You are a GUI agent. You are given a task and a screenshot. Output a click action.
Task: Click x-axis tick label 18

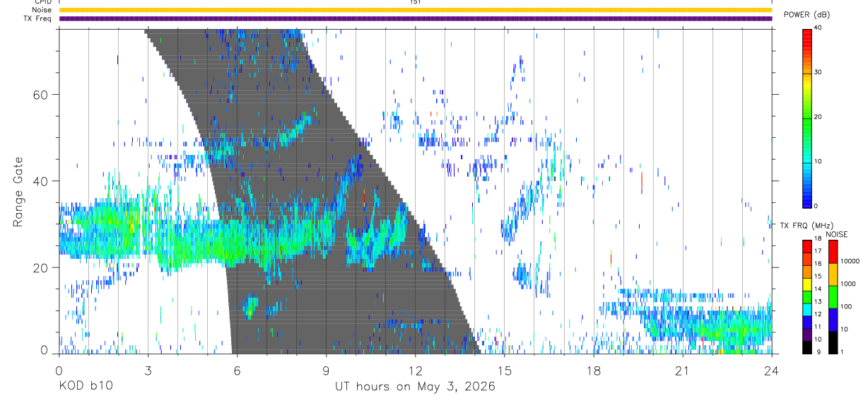[593, 370]
